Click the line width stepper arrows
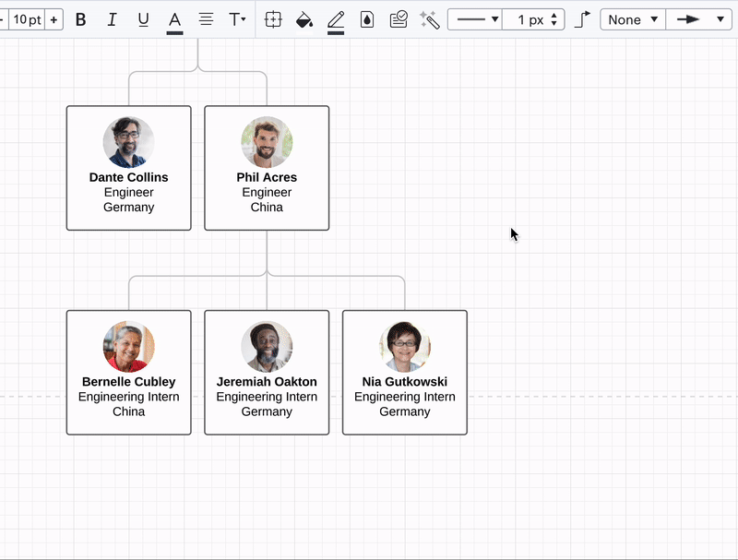Screen dimensions: 738x560 tap(553, 19)
